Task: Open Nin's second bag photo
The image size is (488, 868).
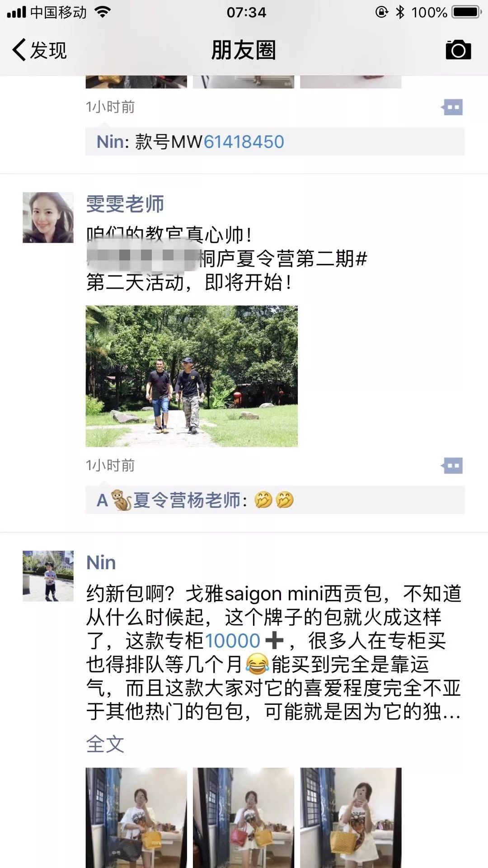Action: [x=244, y=817]
